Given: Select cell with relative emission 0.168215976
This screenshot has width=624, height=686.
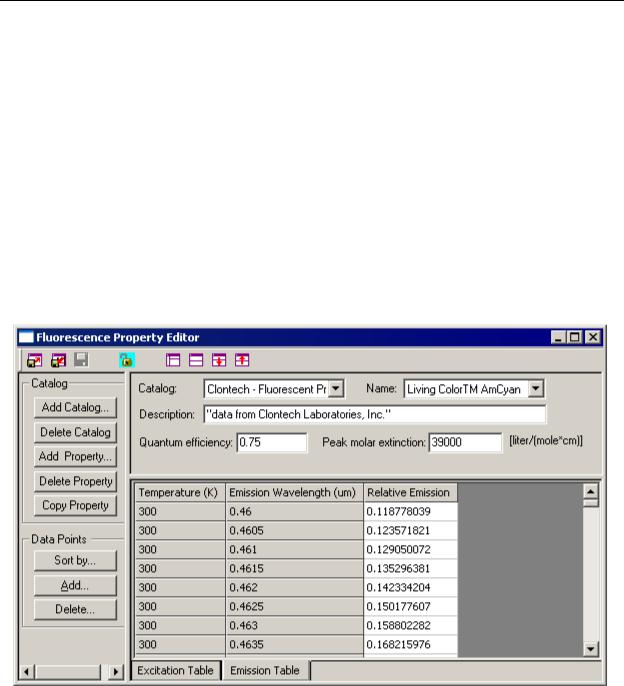Looking at the screenshot, I should (410, 644).
